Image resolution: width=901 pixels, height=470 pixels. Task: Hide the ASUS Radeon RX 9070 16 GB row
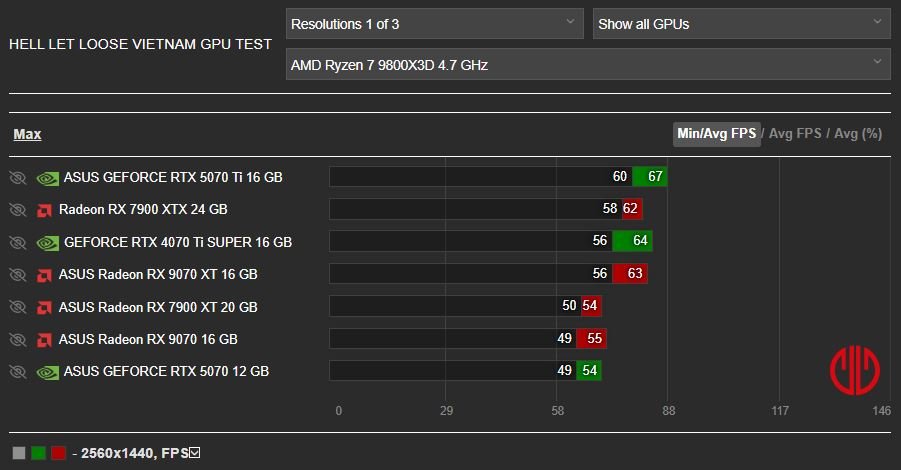pyautogui.click(x=18, y=340)
